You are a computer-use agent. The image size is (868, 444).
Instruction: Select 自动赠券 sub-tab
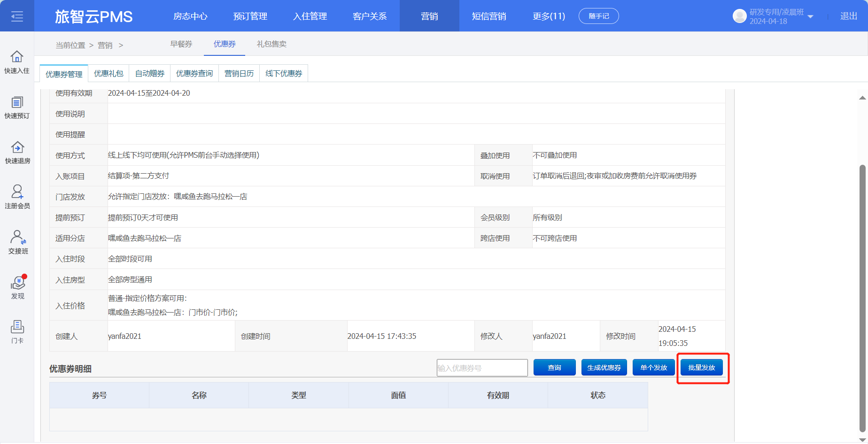click(x=150, y=73)
